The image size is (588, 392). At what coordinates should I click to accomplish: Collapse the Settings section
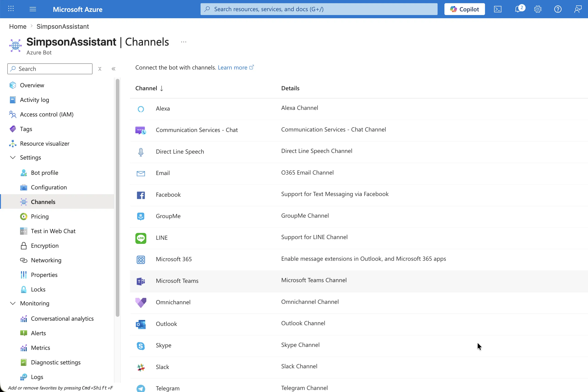coord(13,157)
